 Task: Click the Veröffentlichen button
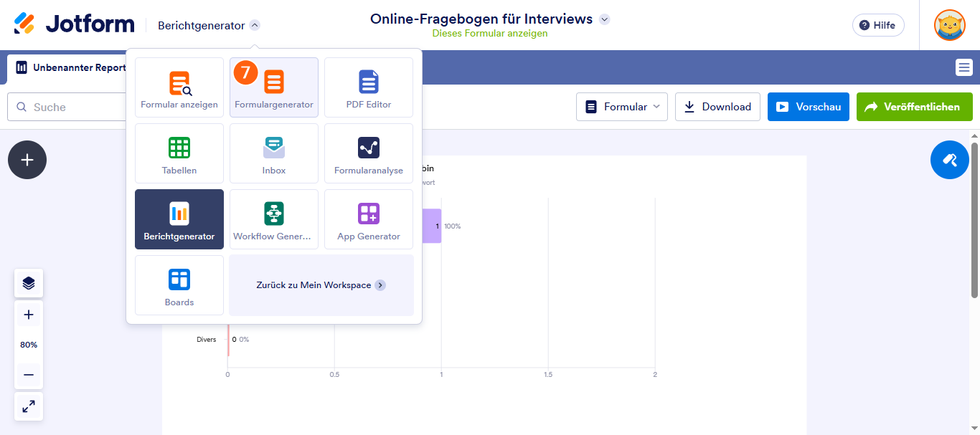[915, 107]
